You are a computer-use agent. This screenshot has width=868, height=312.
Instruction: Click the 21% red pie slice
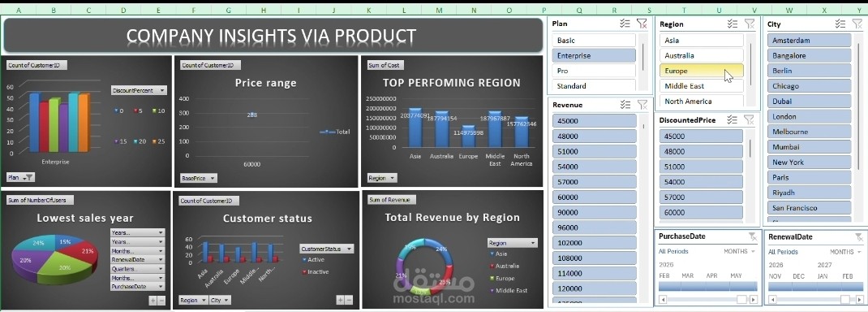point(81,253)
